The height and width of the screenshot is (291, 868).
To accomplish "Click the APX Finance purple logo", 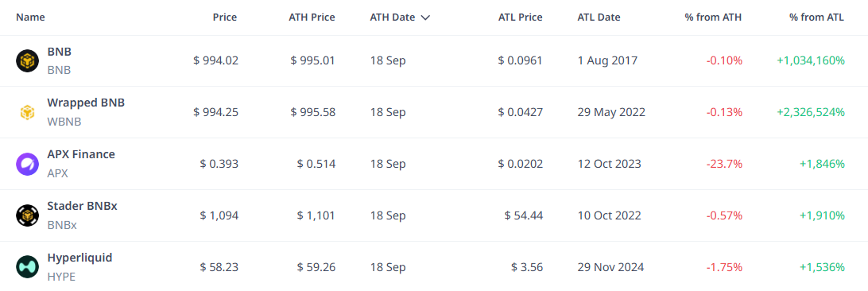I will coord(27,164).
